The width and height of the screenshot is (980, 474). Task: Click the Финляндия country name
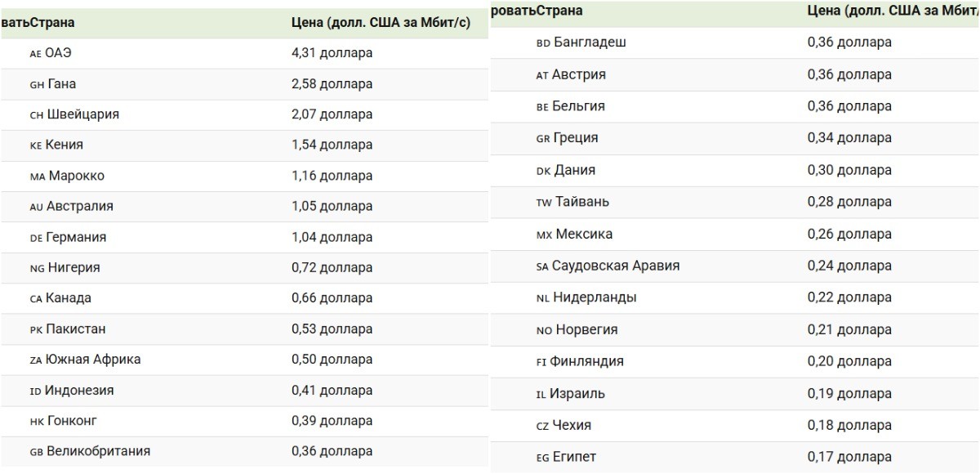click(588, 361)
